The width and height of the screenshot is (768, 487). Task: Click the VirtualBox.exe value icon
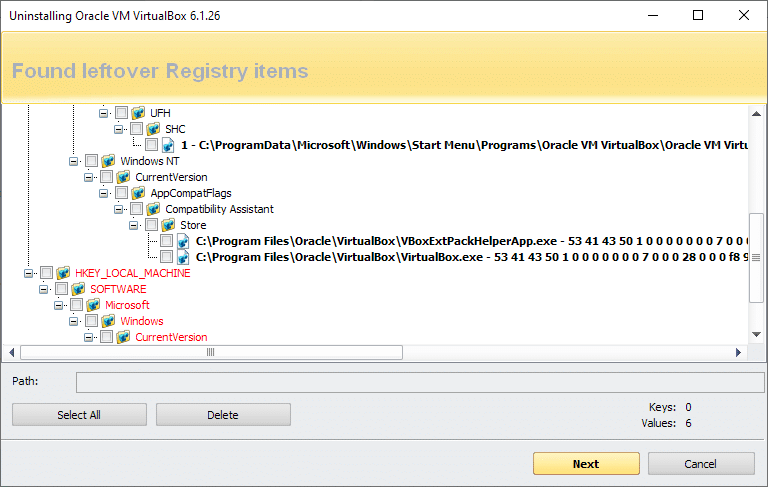pos(183,257)
